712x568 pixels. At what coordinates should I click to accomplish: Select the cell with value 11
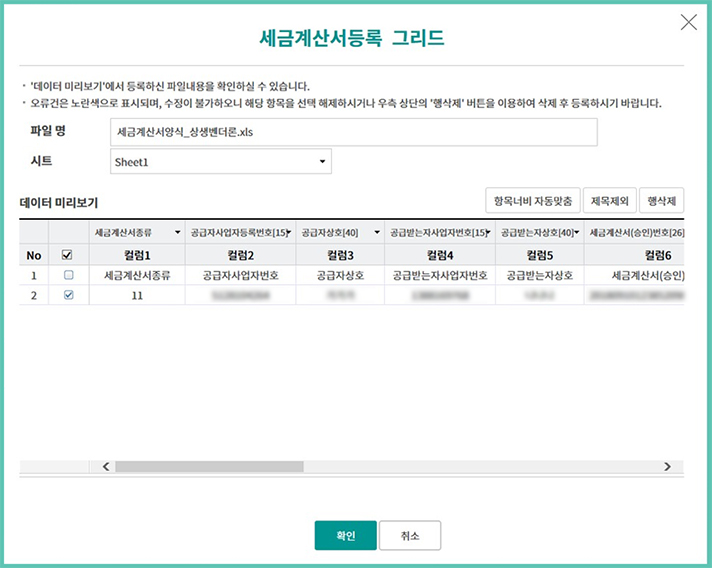tap(137, 295)
